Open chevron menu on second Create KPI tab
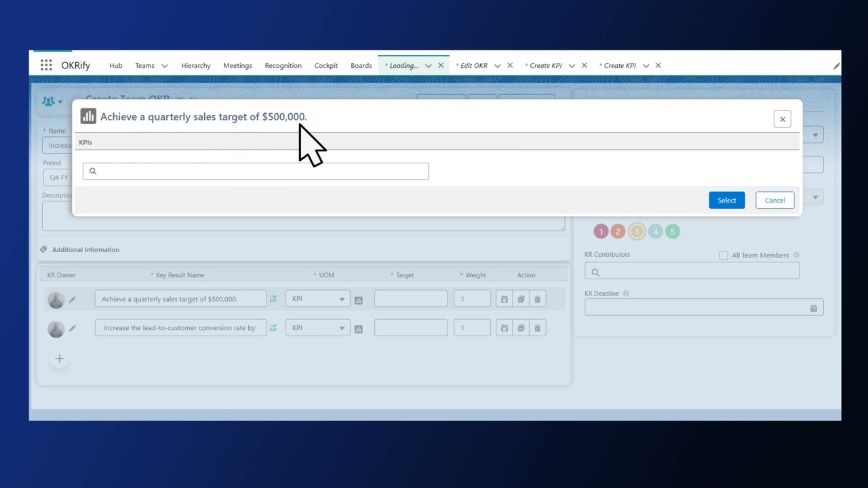The width and height of the screenshot is (868, 488). pos(646,66)
